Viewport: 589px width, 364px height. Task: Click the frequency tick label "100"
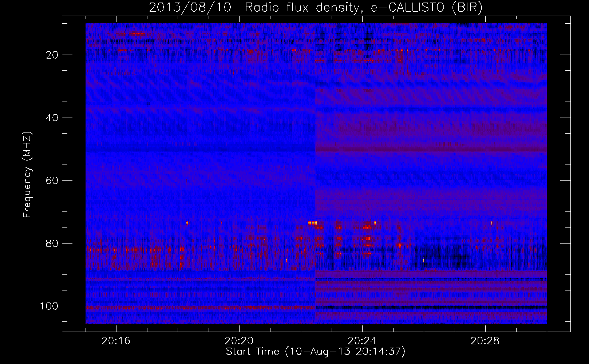click(49, 306)
